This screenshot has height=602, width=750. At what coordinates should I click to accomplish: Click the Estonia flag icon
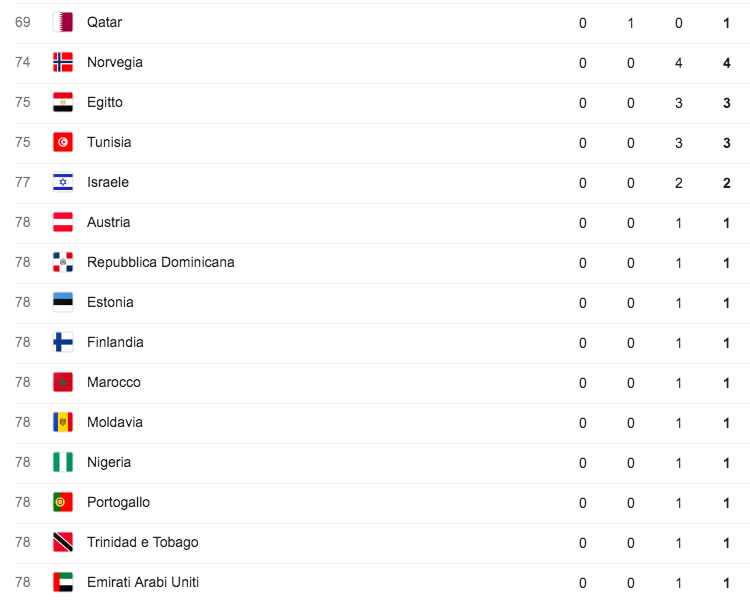point(63,302)
